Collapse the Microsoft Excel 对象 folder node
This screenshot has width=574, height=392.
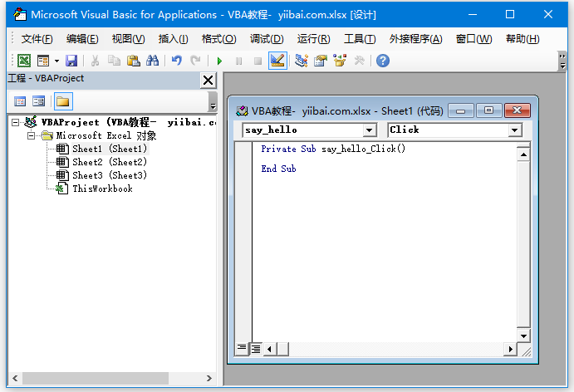pos(31,136)
